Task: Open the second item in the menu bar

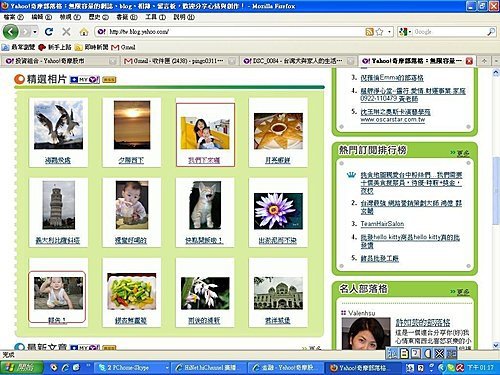Action: pos(42,17)
